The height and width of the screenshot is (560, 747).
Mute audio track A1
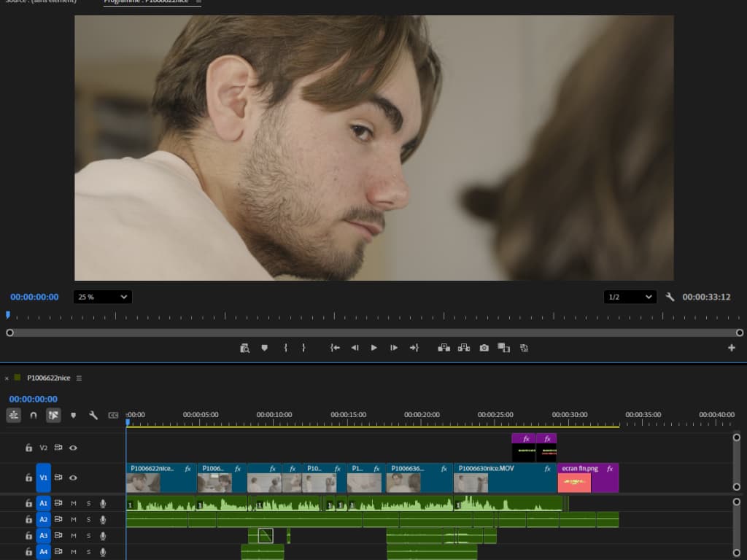[x=73, y=503]
